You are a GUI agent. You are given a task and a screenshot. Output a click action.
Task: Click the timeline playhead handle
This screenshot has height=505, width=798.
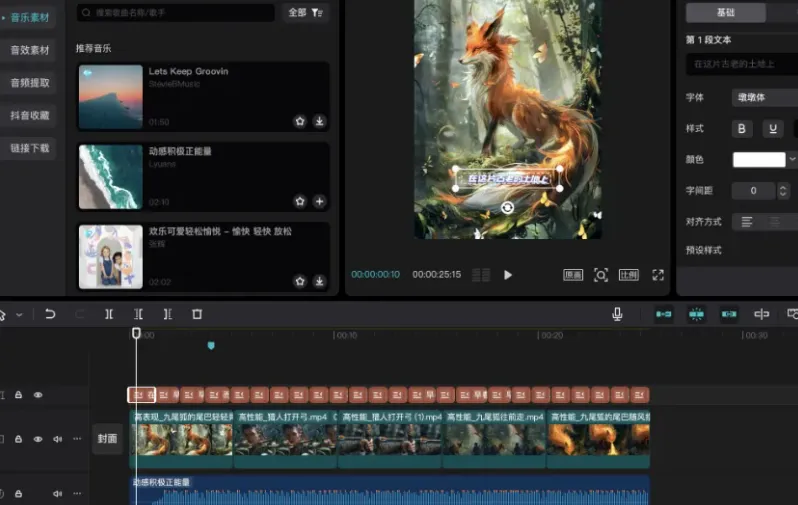136,333
